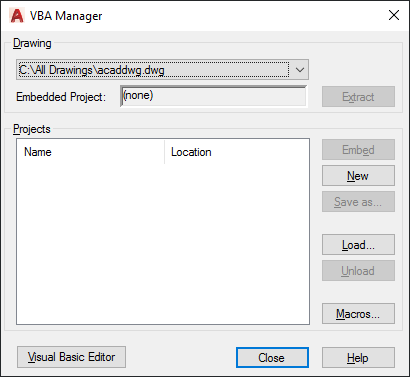Open the Macros... dialog
This screenshot has height=377, width=410.
(x=358, y=314)
